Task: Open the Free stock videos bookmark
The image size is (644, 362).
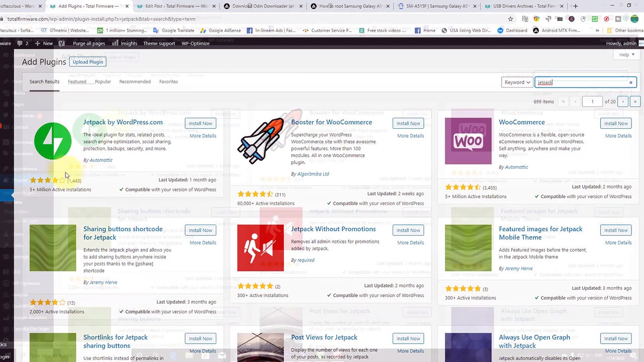Action: [382, 30]
